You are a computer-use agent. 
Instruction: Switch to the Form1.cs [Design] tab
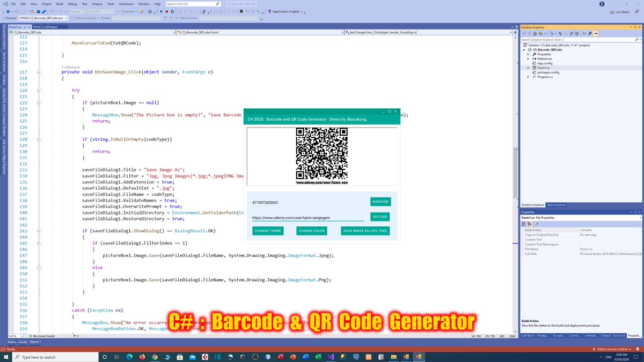tap(45, 26)
